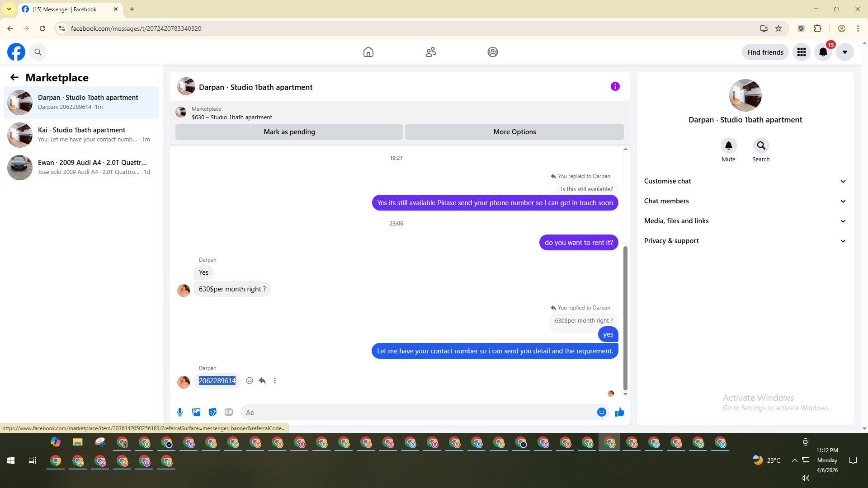Focus the Aa message input field
The image size is (868, 488).
click(x=418, y=412)
